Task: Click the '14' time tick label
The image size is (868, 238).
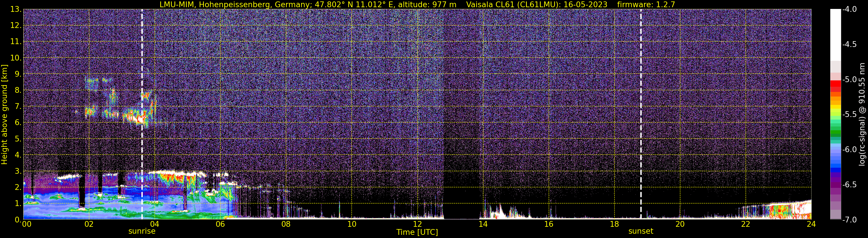Action: (483, 224)
